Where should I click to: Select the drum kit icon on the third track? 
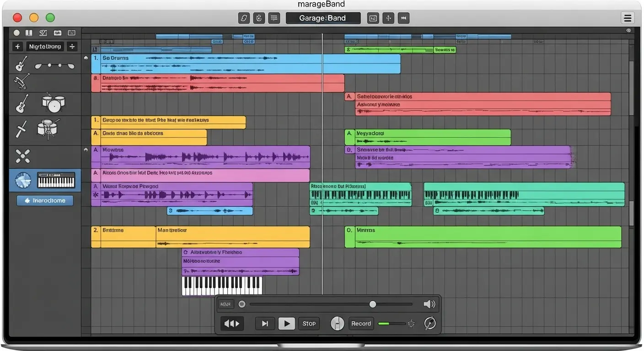click(54, 103)
